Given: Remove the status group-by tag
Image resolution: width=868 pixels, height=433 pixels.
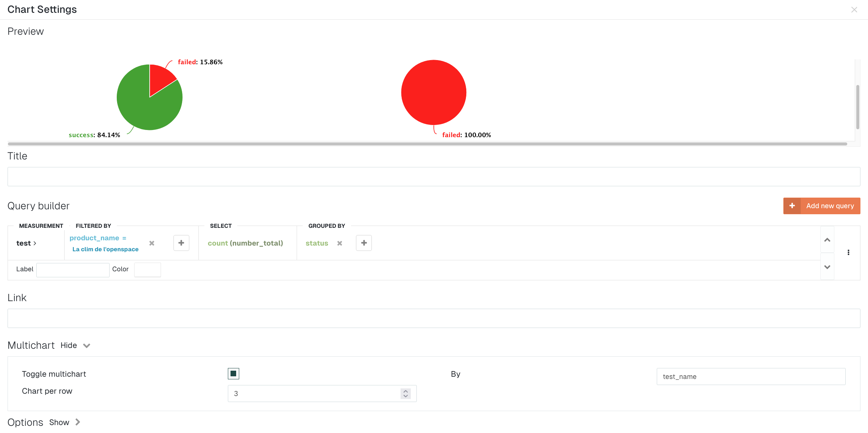Looking at the screenshot, I should click(340, 243).
